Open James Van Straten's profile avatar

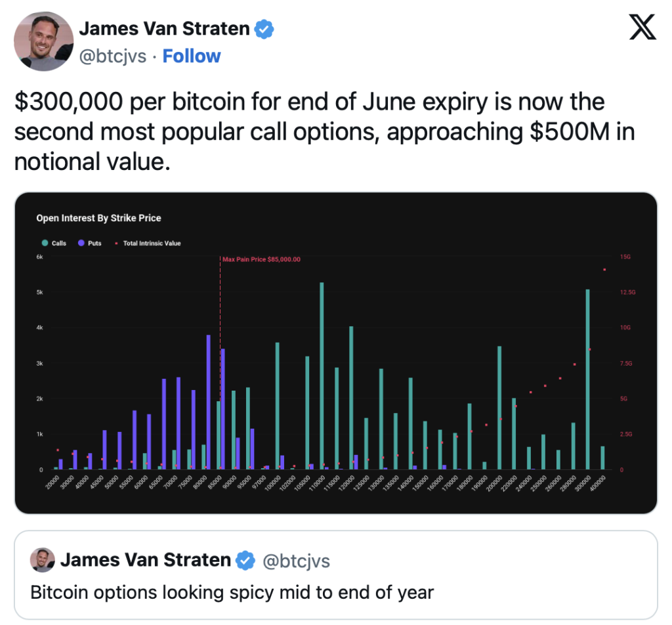pos(44,41)
